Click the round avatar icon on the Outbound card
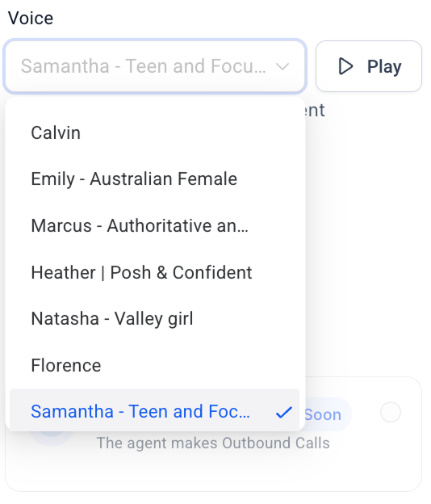The width and height of the screenshot is (431, 504). point(52,435)
